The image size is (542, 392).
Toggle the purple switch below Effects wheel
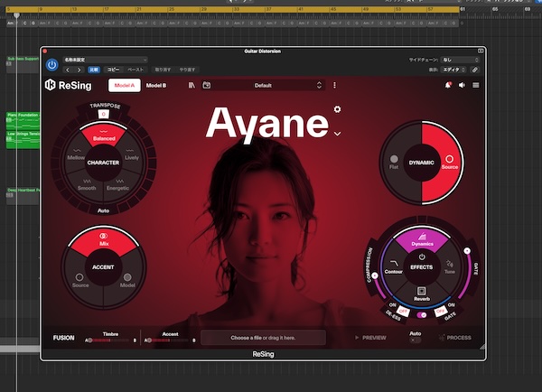(x=421, y=314)
